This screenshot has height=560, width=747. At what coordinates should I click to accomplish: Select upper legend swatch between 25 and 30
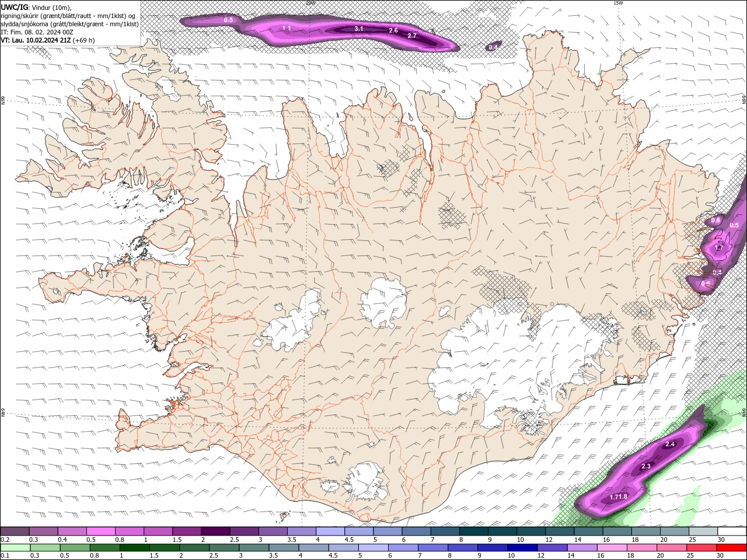point(703,531)
